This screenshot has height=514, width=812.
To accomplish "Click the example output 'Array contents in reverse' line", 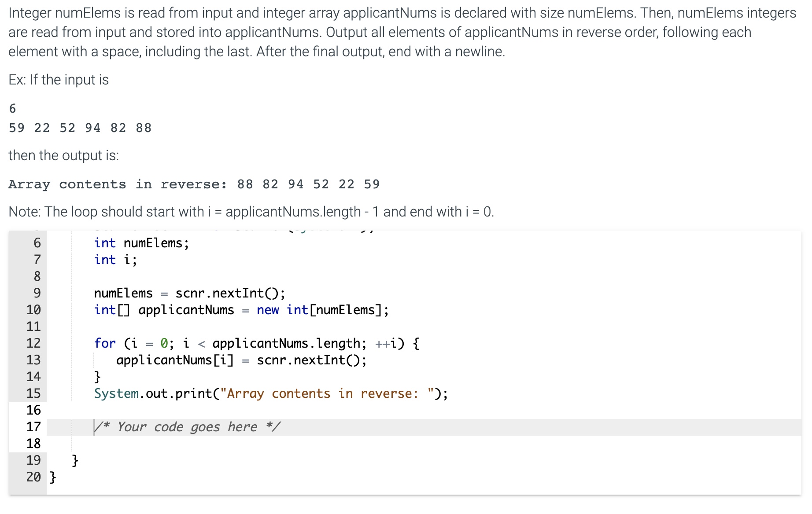I will [x=194, y=184].
